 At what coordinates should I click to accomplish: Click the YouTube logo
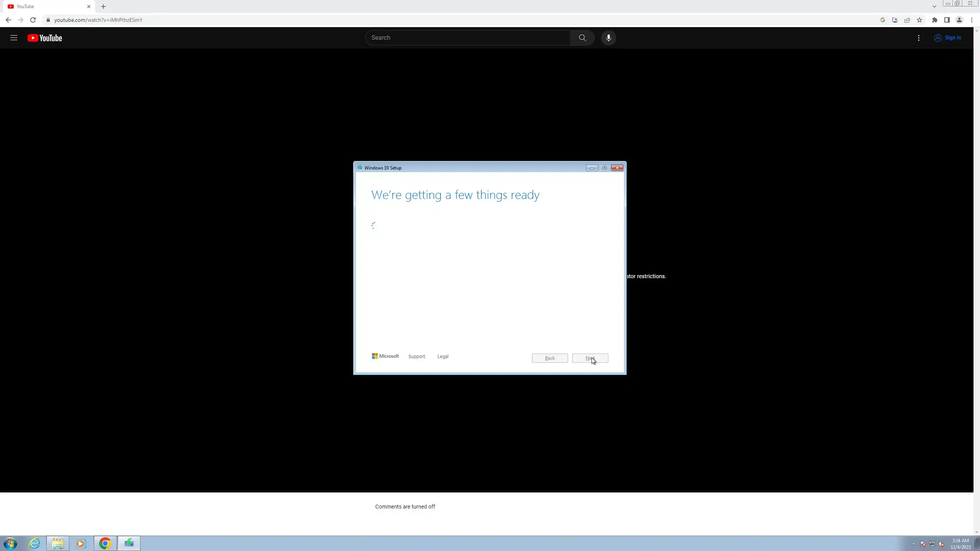point(45,38)
